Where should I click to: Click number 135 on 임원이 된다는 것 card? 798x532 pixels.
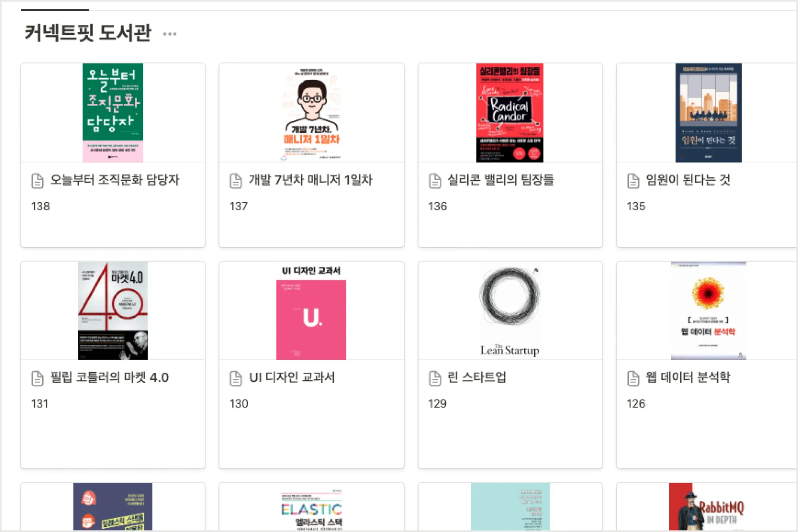636,206
